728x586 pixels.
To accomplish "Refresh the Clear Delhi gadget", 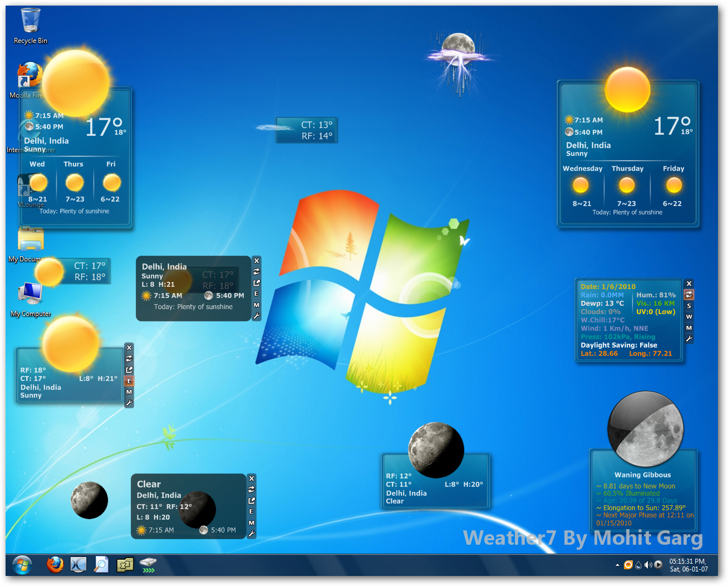I will coord(252,489).
